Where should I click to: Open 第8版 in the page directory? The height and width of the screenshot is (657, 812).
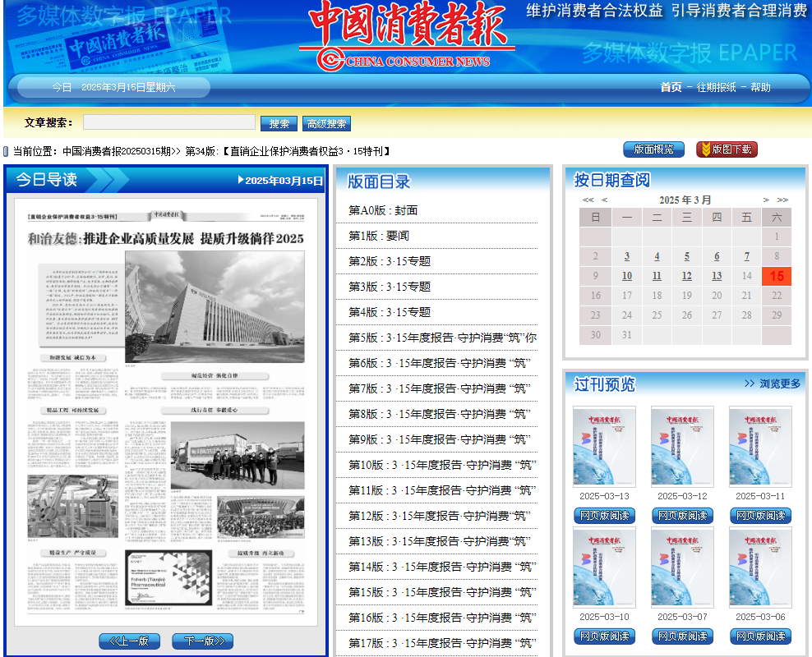pyautogui.click(x=441, y=415)
